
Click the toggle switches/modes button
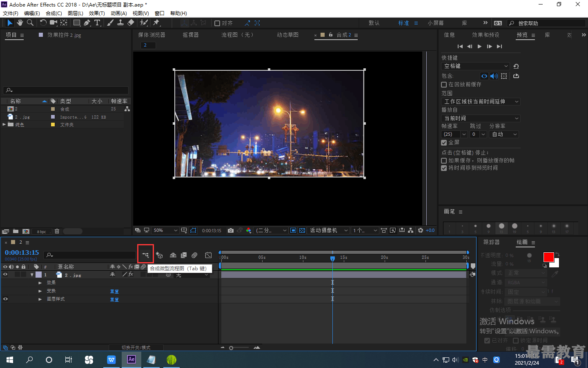click(136, 348)
